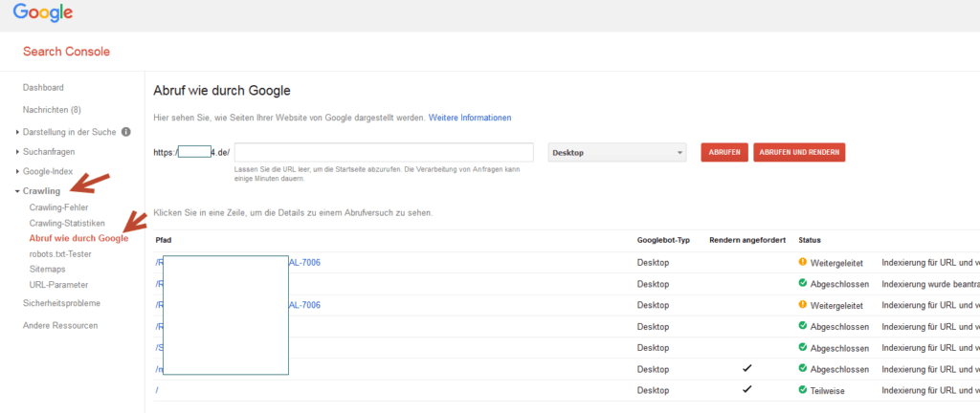Click the Google logo
Image resolution: width=980 pixels, height=413 pixels.
pyautogui.click(x=42, y=12)
